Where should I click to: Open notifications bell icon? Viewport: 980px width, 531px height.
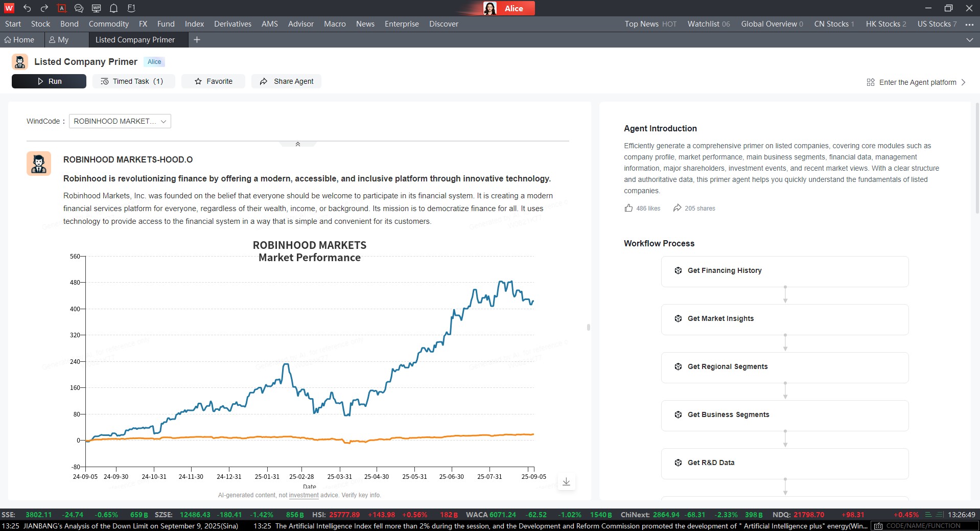(x=113, y=8)
